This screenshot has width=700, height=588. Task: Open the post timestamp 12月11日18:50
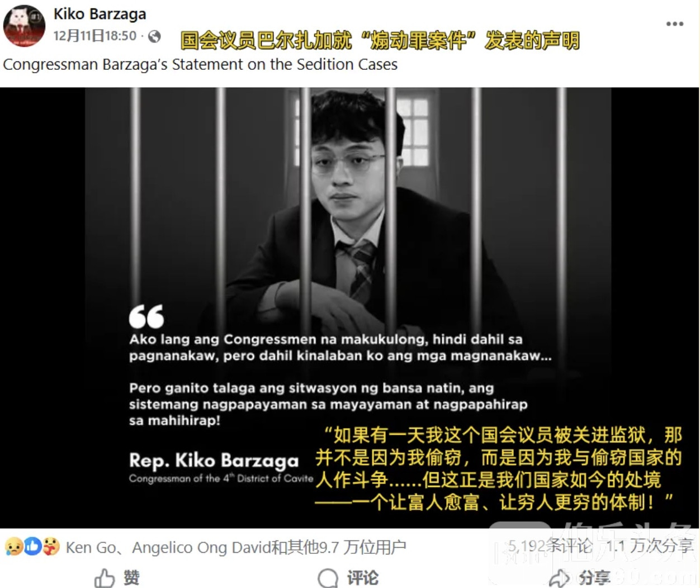[x=95, y=36]
